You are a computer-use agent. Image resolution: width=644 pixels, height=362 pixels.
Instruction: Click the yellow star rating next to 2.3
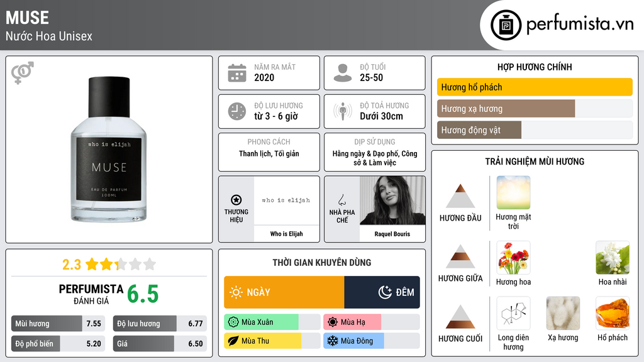(x=121, y=264)
